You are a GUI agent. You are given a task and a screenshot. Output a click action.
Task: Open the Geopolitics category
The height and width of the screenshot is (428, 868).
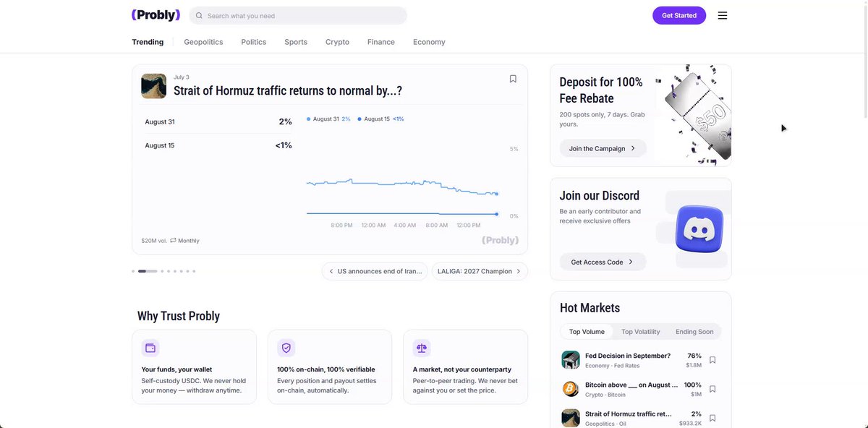pyautogui.click(x=203, y=42)
